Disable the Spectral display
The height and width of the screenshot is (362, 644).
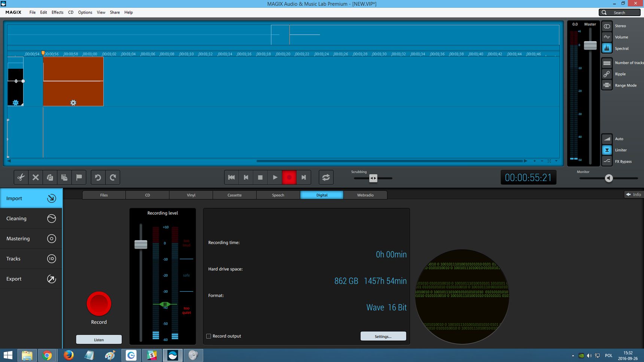607,48
